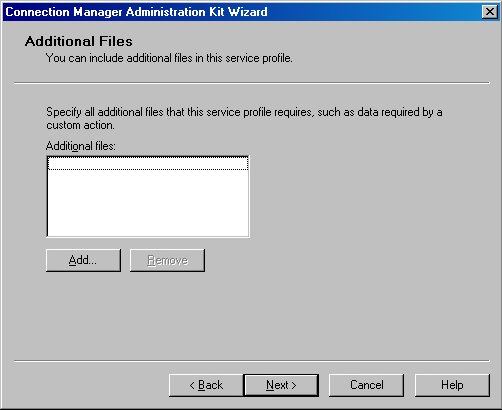Go to the previous page with Back

(206, 385)
